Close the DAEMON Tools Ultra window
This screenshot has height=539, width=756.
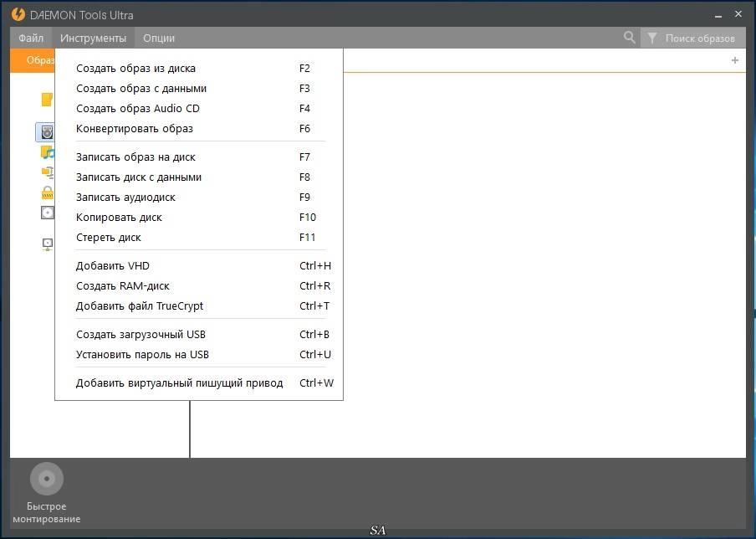pyautogui.click(x=738, y=14)
